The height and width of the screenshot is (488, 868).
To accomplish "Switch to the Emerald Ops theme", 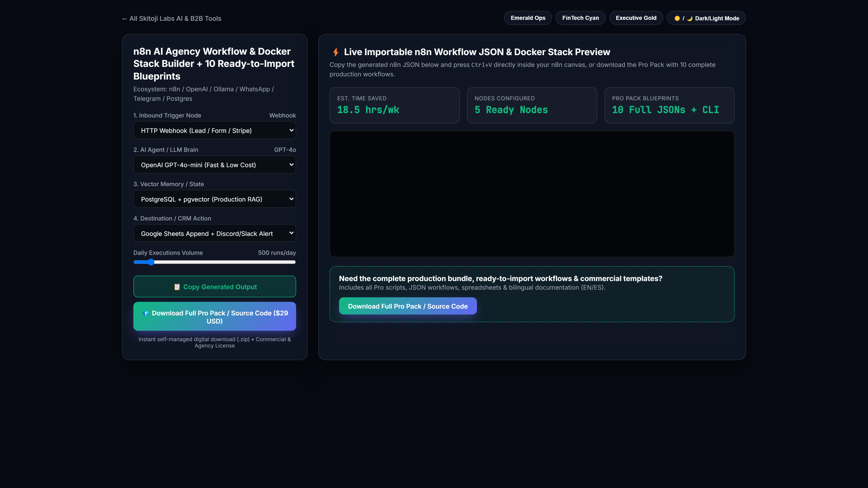I will click(528, 18).
